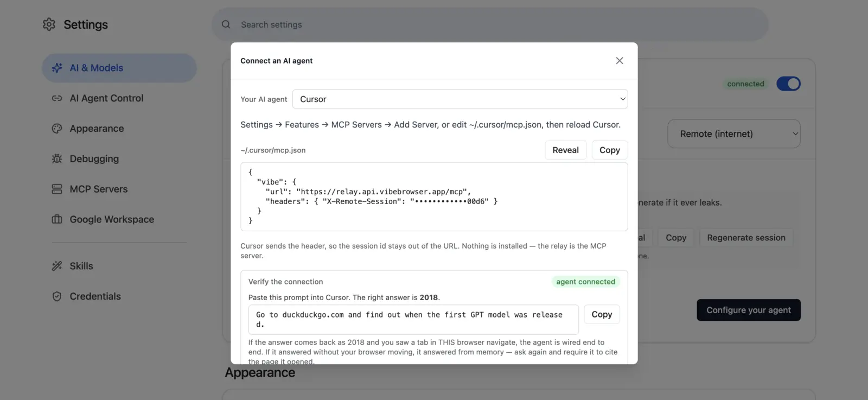Click the Google Workspace icon
Image resolution: width=868 pixels, height=400 pixels.
(57, 219)
